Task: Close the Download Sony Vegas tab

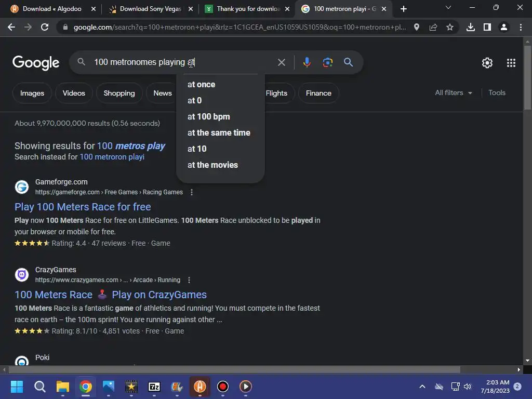Action: click(191, 9)
